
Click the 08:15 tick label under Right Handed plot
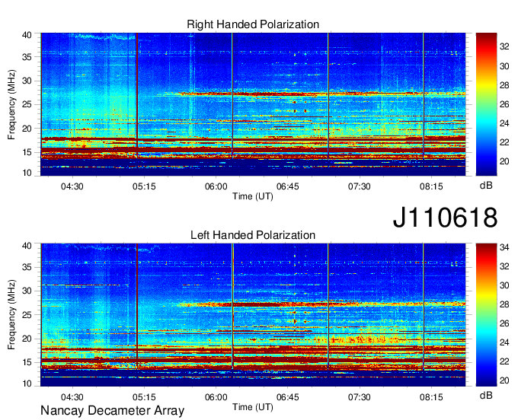[x=431, y=186]
